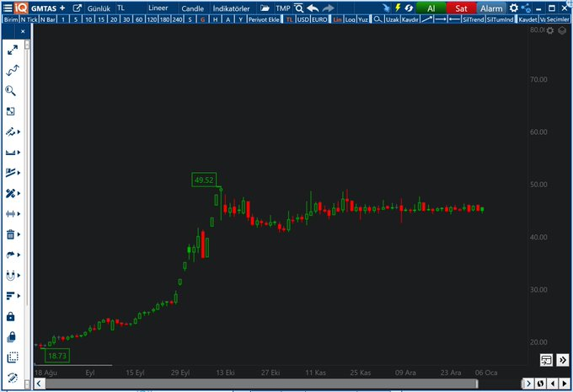Open the hamburger main menu
Viewport: 573px width, 392px height.
click(8, 8)
